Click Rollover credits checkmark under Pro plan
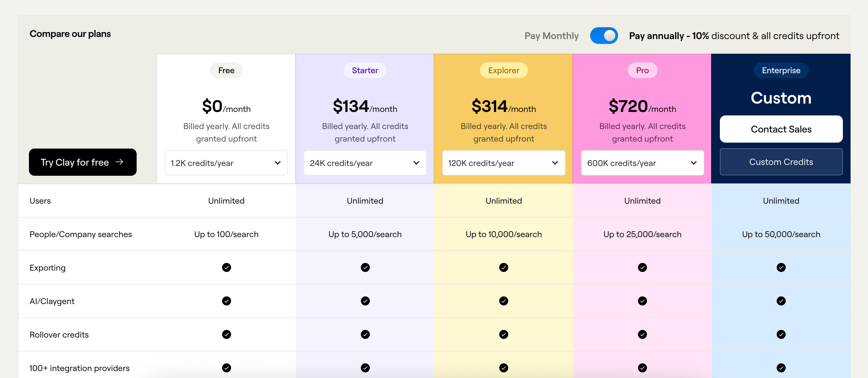 click(x=642, y=334)
